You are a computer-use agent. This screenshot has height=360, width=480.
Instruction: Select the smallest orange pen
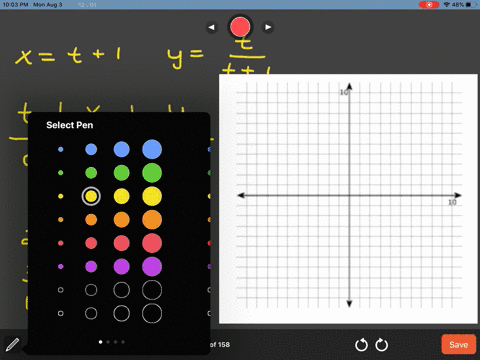61,220
